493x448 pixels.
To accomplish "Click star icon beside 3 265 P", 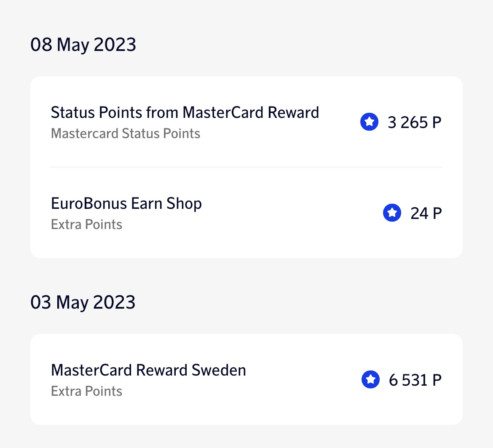I will click(x=369, y=122).
